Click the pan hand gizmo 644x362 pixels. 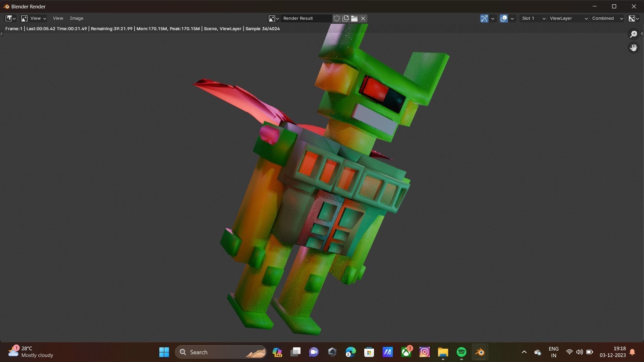[633, 48]
